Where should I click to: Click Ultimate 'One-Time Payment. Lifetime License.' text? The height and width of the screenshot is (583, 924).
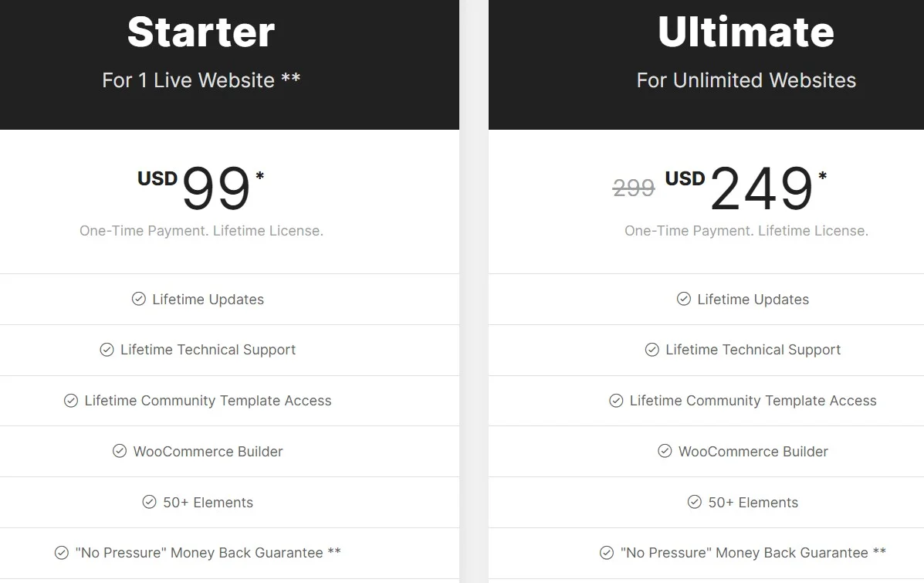tap(746, 230)
